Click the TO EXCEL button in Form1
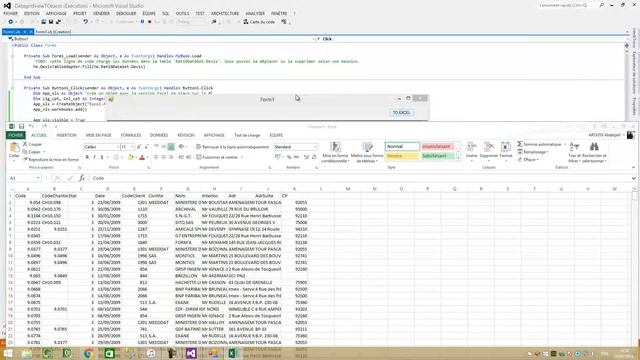The image size is (640, 360). point(401,113)
